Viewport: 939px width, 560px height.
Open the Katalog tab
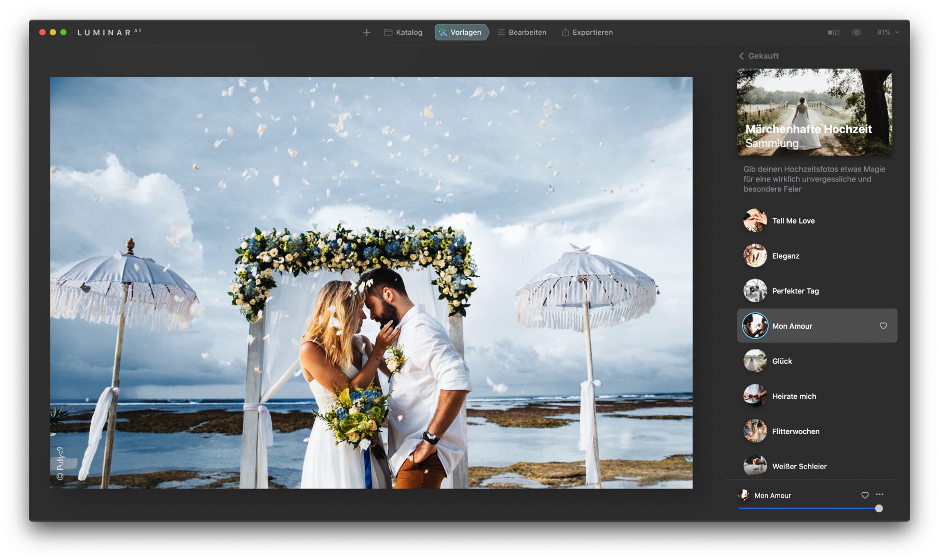point(403,32)
